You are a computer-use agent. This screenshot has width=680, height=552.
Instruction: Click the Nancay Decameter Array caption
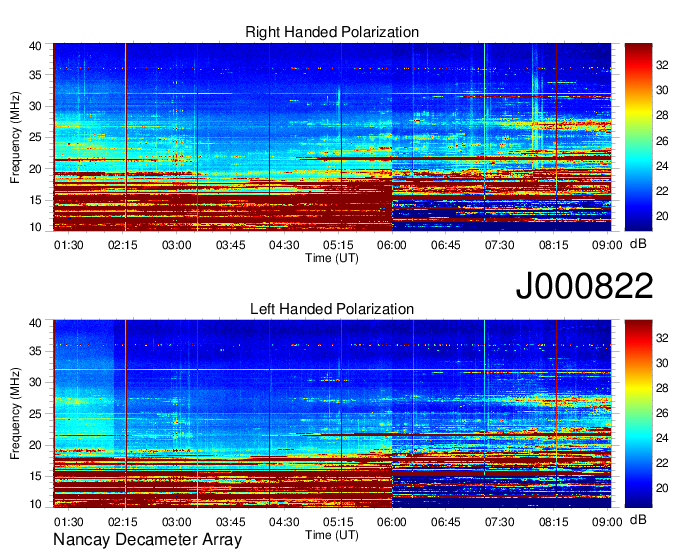147,540
